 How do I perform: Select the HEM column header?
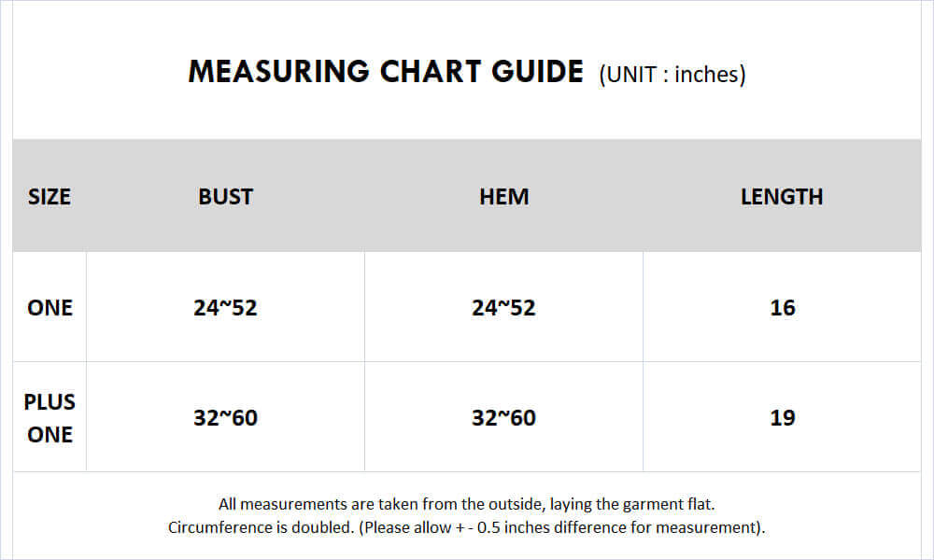504,197
